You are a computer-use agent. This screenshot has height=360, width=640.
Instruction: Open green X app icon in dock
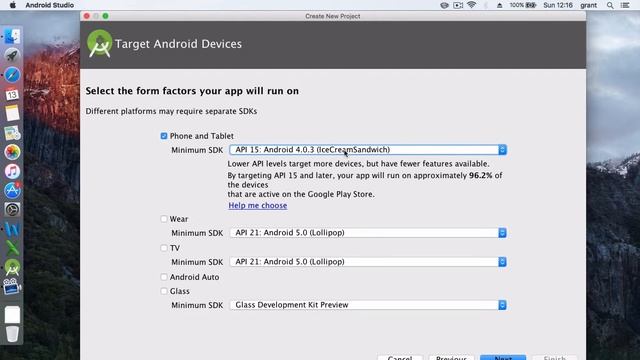click(12, 248)
